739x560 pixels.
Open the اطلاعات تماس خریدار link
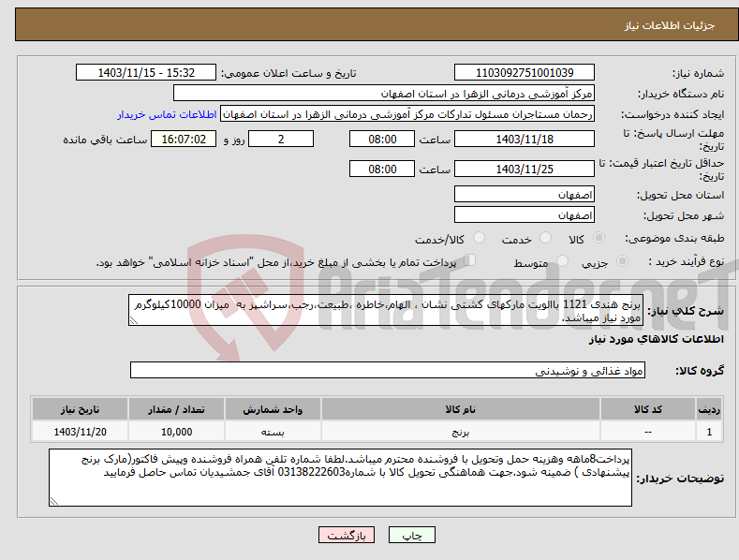[x=167, y=114]
